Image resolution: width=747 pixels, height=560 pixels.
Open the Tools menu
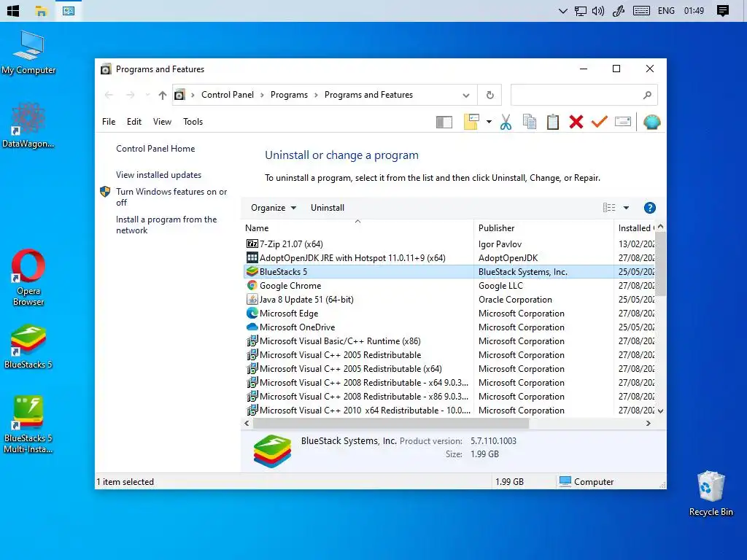coord(193,122)
